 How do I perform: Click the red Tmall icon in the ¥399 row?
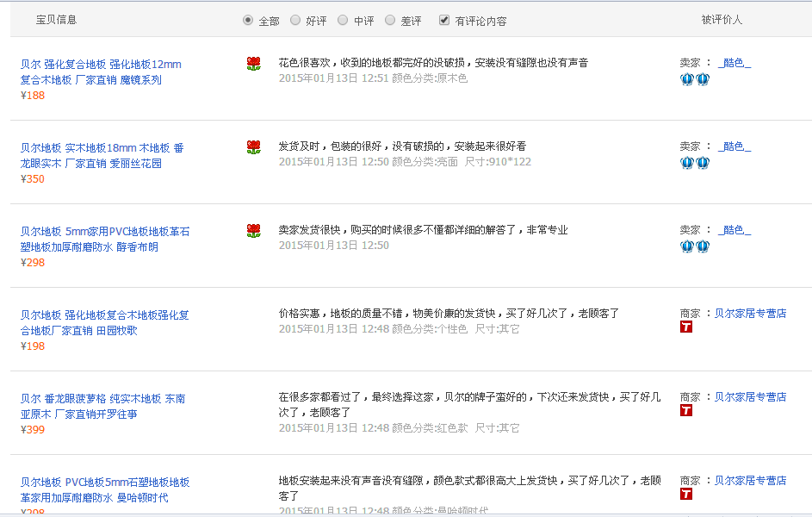click(686, 411)
